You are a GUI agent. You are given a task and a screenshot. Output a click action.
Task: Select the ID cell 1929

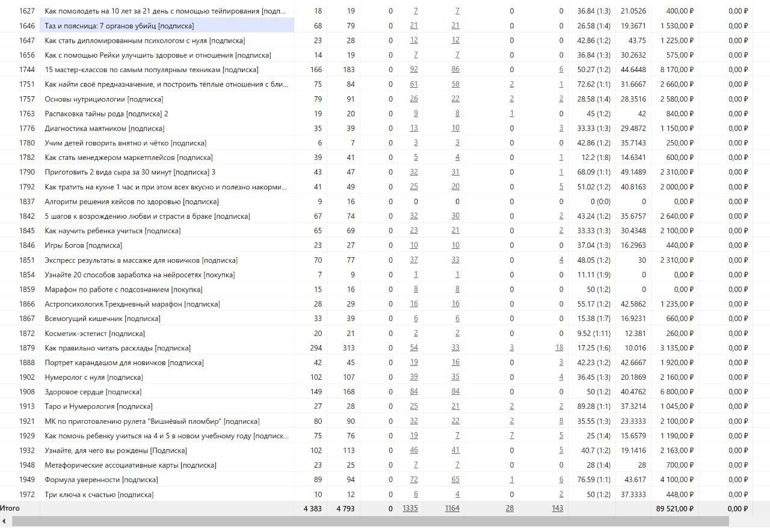[x=27, y=436]
